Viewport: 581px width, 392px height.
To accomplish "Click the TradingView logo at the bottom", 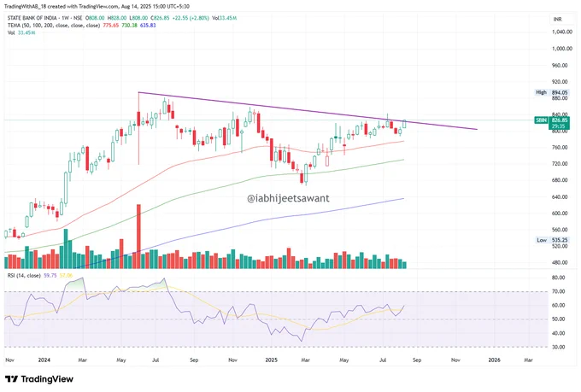I will pyautogui.click(x=39, y=379).
